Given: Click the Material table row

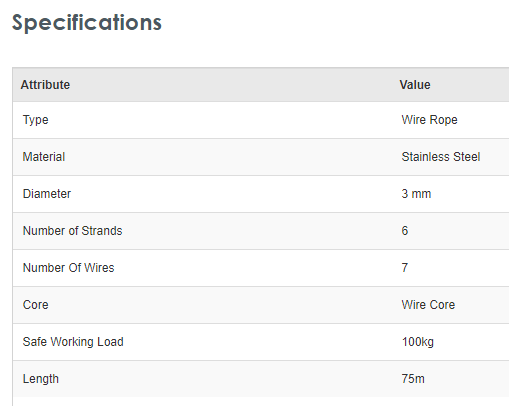Looking at the screenshot, I should click(x=261, y=157).
